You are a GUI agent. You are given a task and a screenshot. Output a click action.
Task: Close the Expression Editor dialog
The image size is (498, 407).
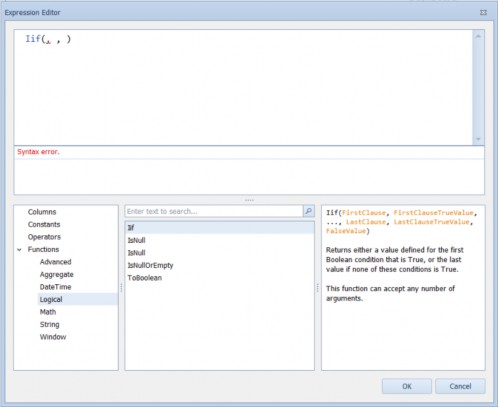(483, 12)
